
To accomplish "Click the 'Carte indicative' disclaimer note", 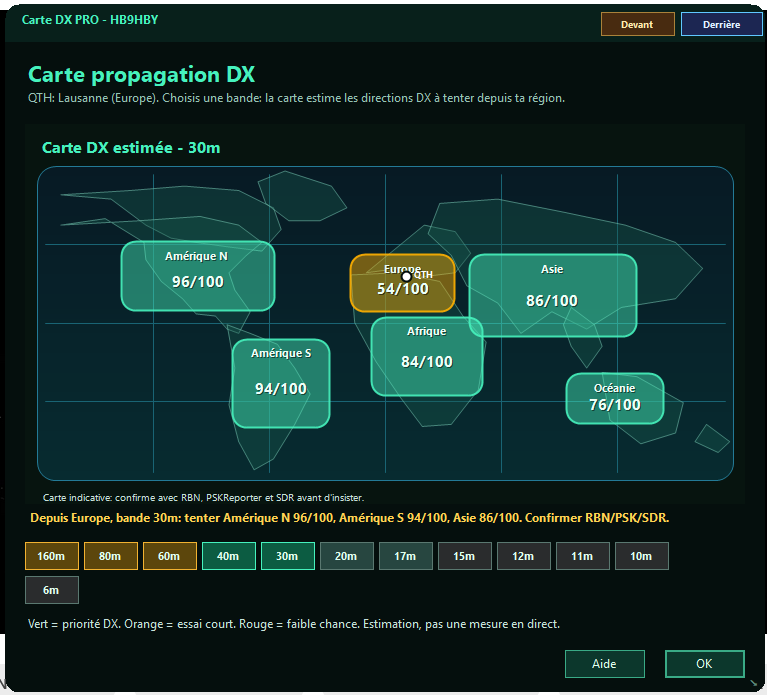I will coord(203,497).
